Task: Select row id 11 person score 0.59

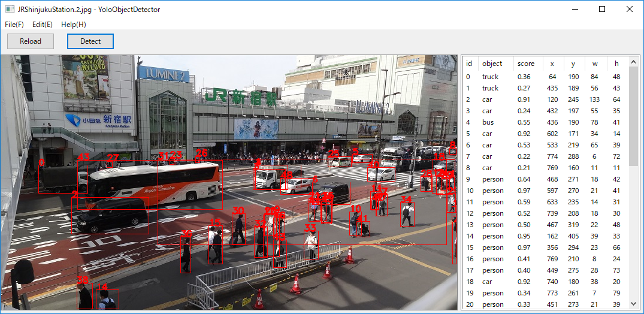Action: click(x=546, y=202)
